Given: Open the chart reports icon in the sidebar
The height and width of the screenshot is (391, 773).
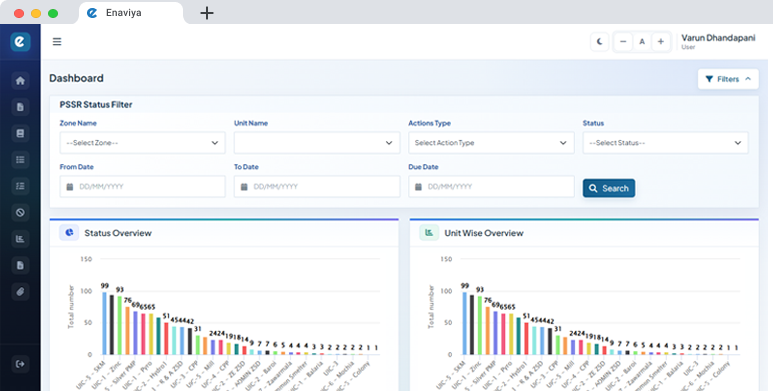Looking at the screenshot, I should (20, 239).
